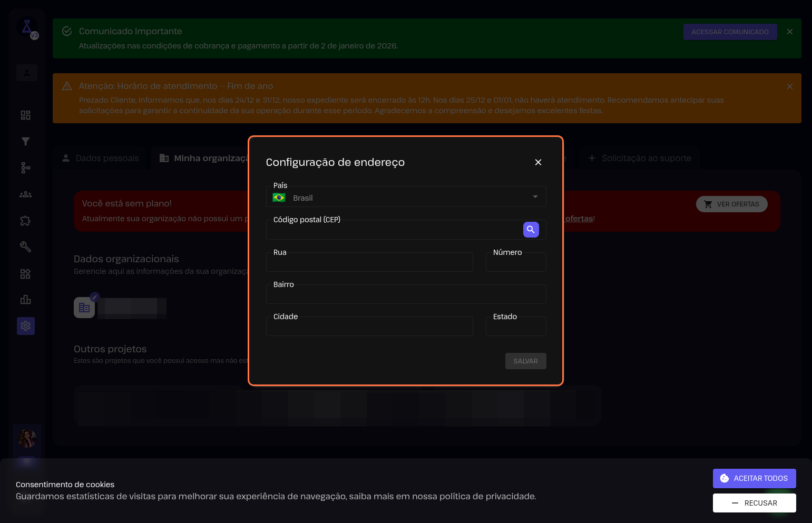Click the CEP search magnifier button

click(531, 230)
